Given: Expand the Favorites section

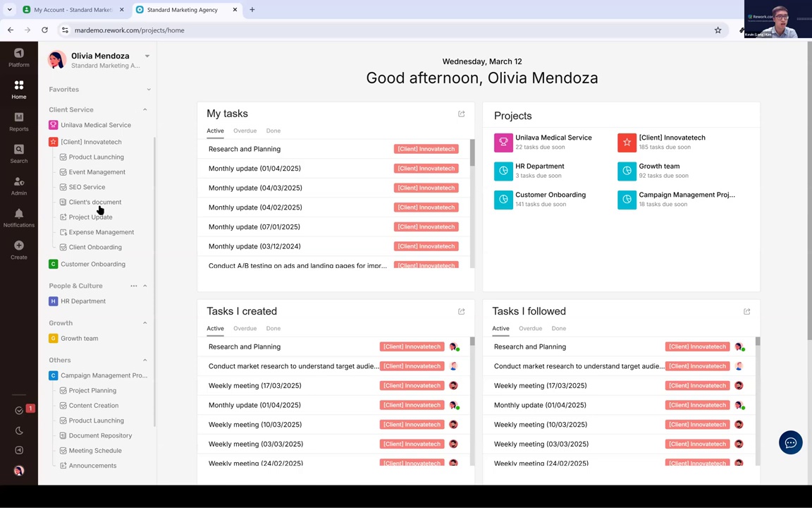Looking at the screenshot, I should click(x=149, y=90).
